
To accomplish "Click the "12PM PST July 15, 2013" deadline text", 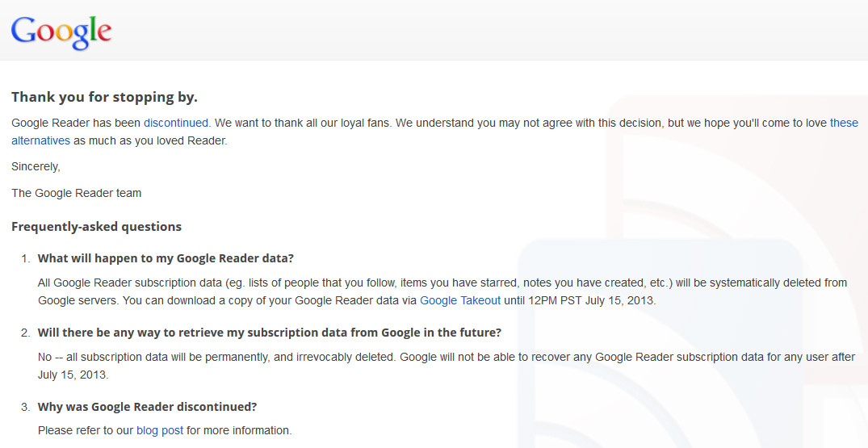I will 592,301.
